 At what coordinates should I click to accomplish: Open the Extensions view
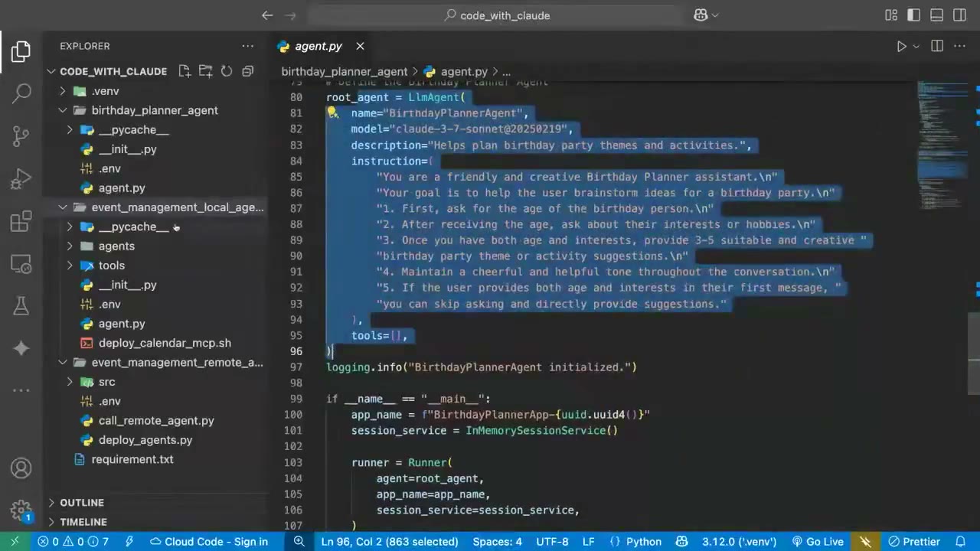(21, 221)
